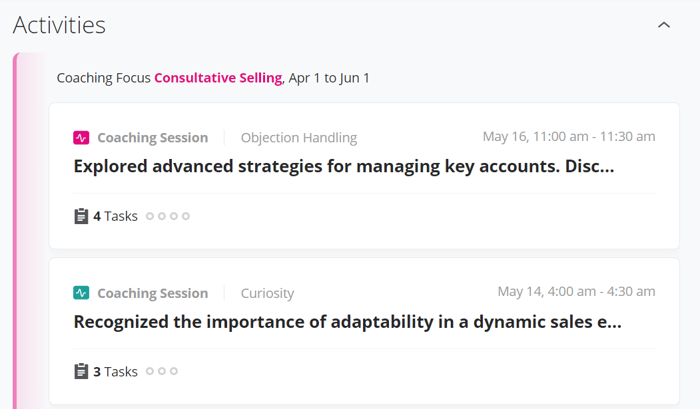Select the Curiosity tag
This screenshot has width=700, height=409.
(267, 293)
